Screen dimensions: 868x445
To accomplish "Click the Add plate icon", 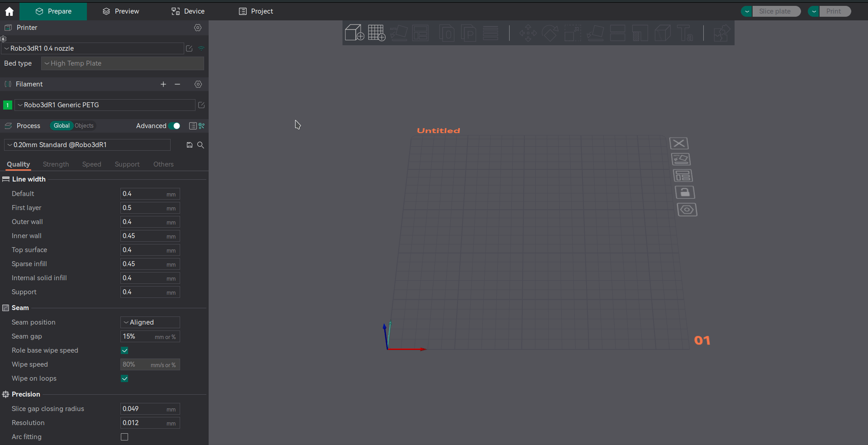I will (x=376, y=33).
